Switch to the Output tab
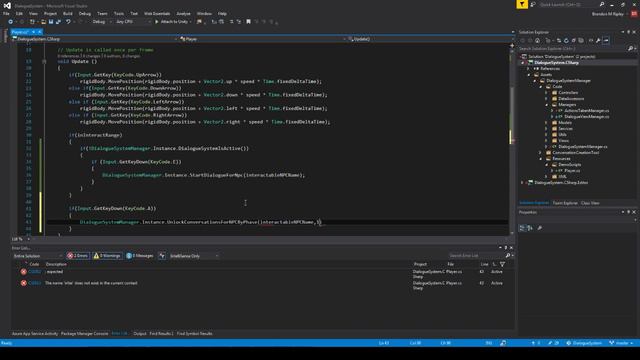The width and height of the screenshot is (640, 360). (140, 334)
